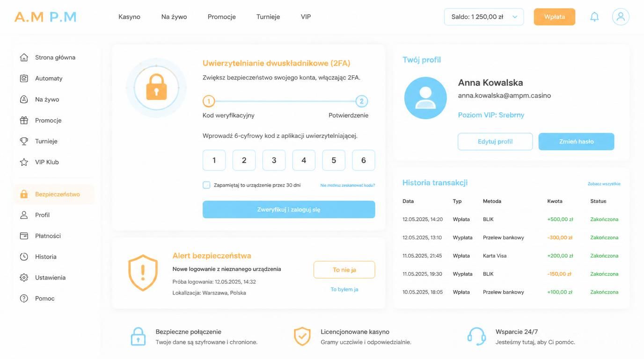Open notifications bell icon

594,17
